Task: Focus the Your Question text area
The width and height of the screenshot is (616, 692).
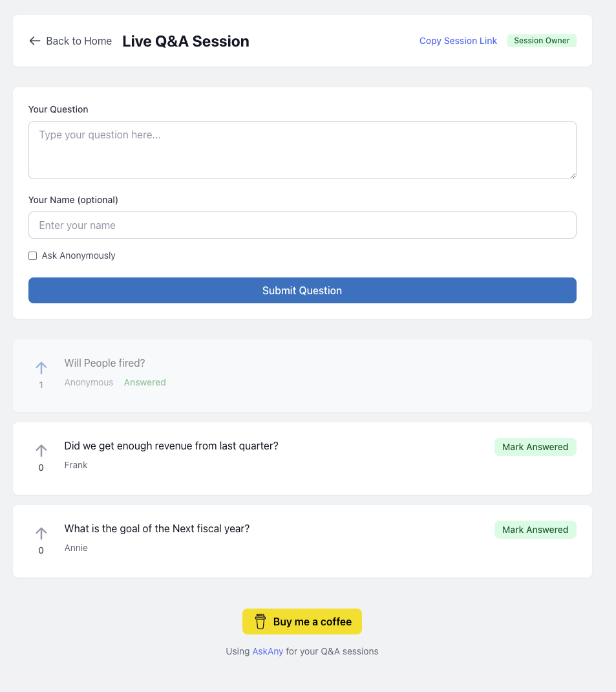Action: (x=302, y=150)
